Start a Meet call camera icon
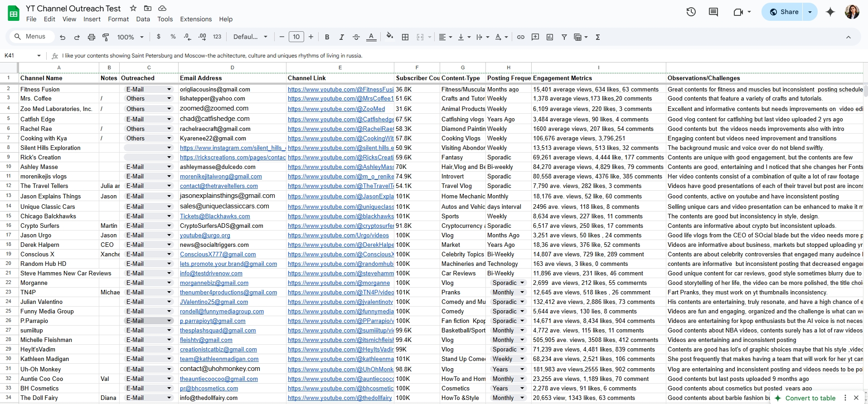The image size is (868, 404). coord(738,12)
